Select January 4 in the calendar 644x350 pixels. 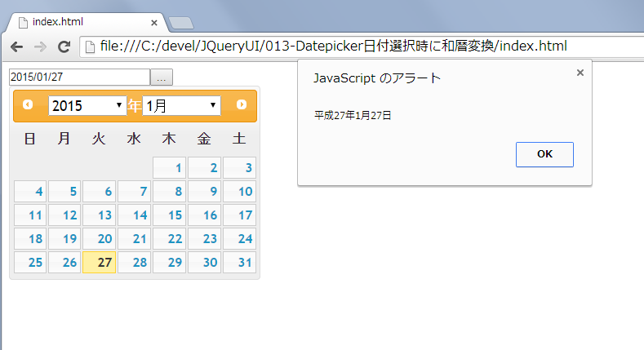tap(30, 191)
